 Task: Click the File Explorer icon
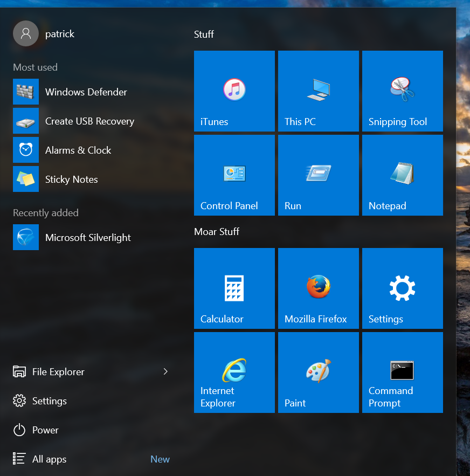pos(19,371)
